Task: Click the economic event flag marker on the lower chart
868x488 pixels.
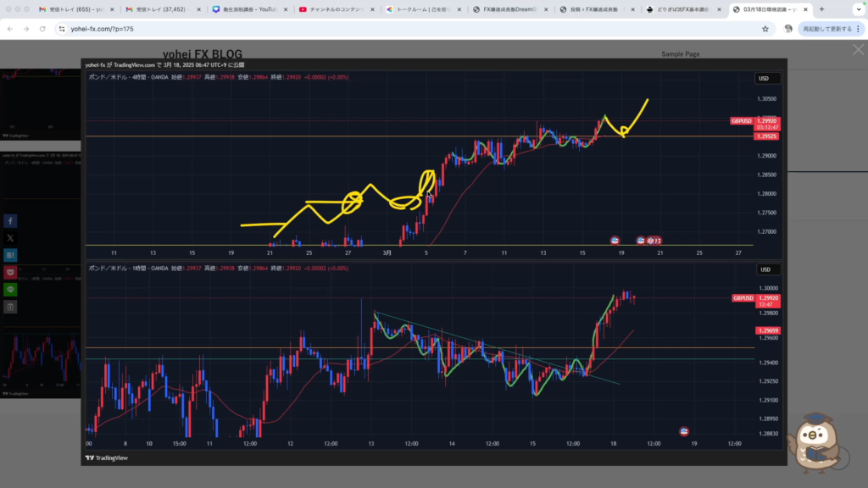Action: (684, 431)
